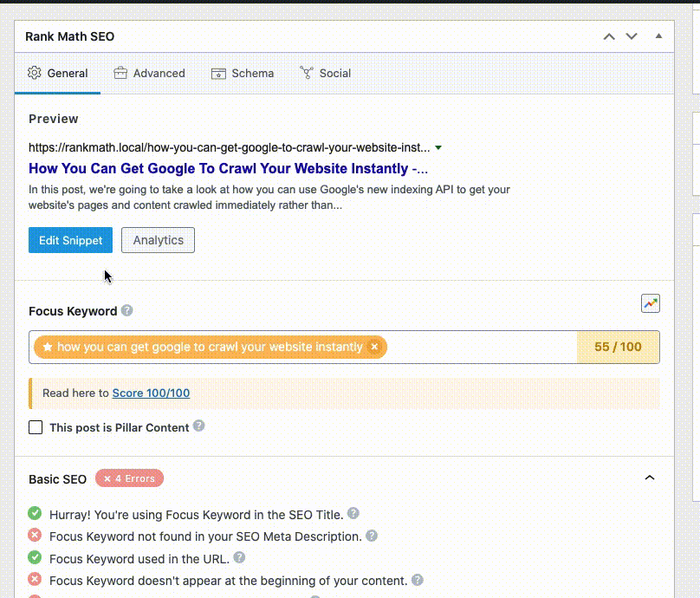
Task: Click the 55/100 keyword score bar
Action: (x=617, y=346)
